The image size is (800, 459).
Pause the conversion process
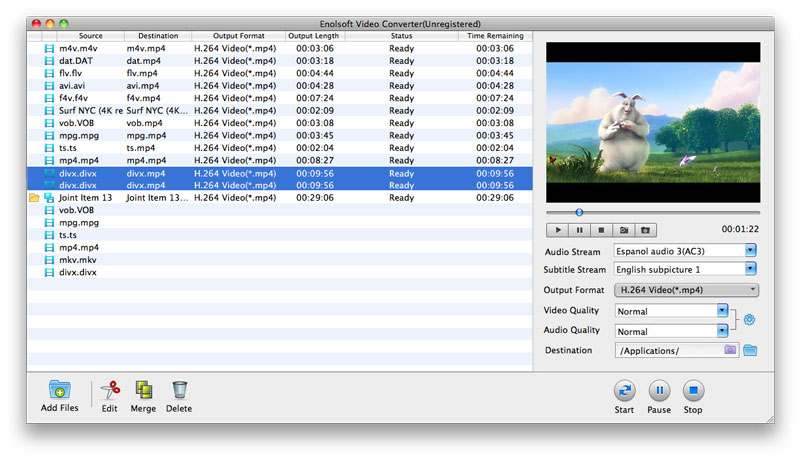pyautogui.click(x=659, y=391)
